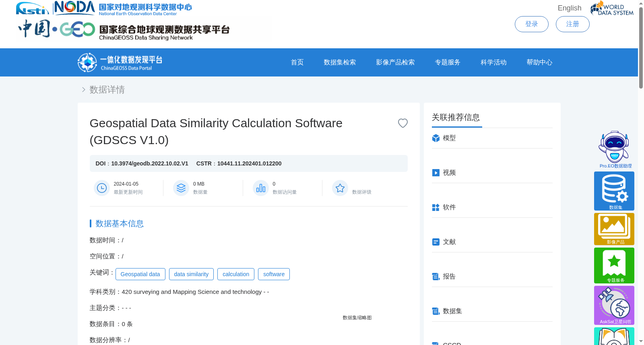Click the report icon beside 报告
644x345 pixels.
436,277
